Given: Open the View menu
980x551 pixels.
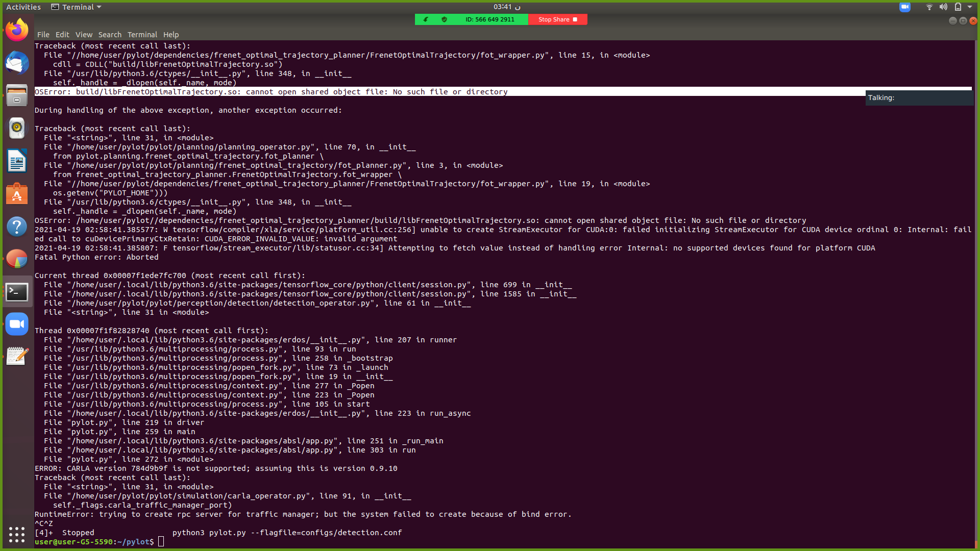Looking at the screenshot, I should pyautogui.click(x=84, y=35).
